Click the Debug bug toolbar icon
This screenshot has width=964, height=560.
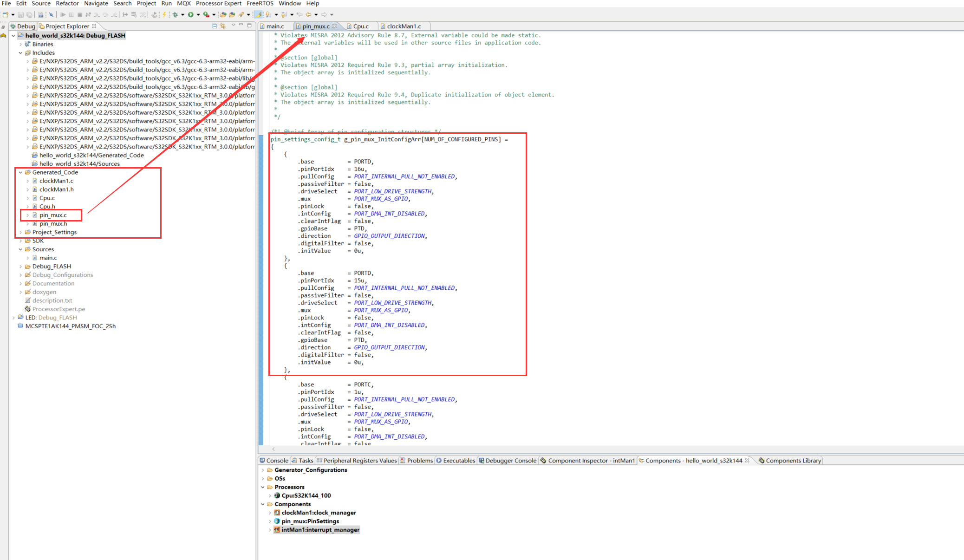175,15
